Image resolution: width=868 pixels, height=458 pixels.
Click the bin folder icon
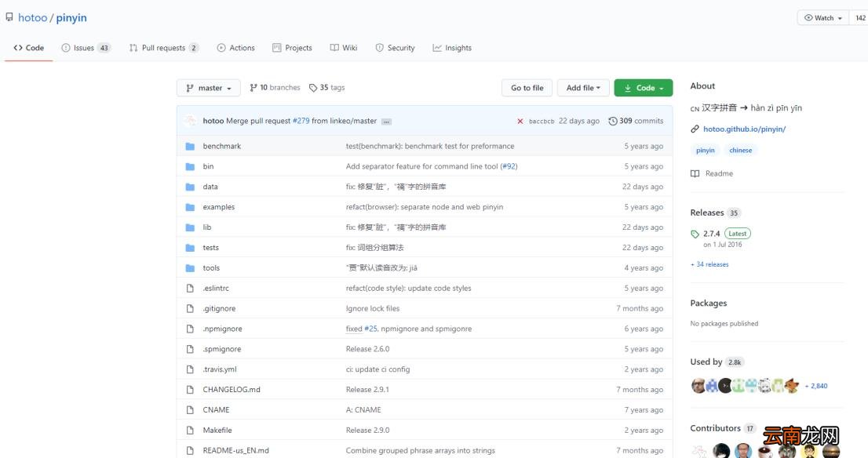tap(190, 166)
